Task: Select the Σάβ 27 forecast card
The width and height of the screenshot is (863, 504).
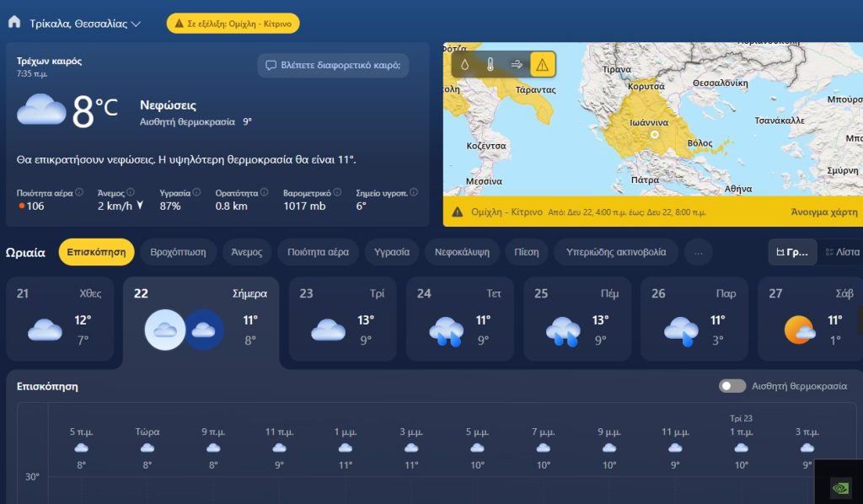Action: click(x=809, y=319)
